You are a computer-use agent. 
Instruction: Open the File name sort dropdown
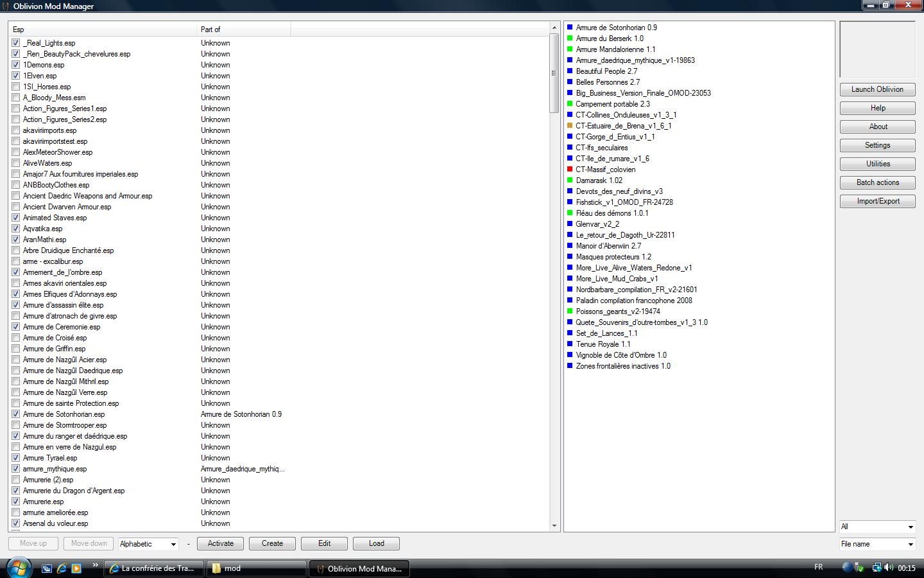877,544
